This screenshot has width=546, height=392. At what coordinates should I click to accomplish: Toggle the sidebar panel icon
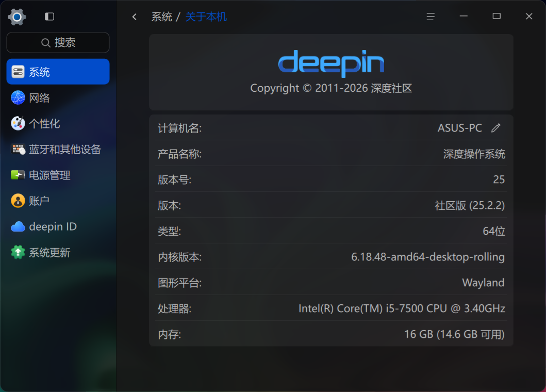point(49,17)
